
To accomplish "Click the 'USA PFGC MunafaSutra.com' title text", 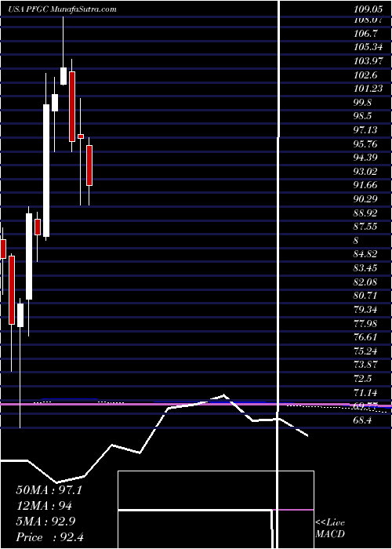I will (x=62, y=9).
